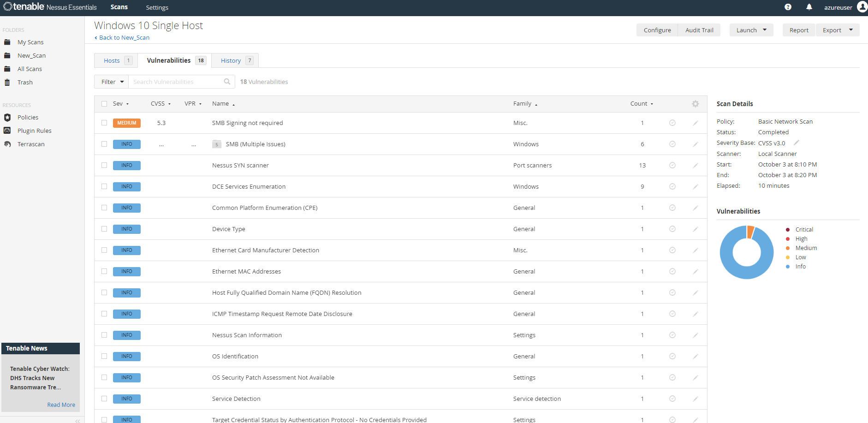The image size is (868, 423).
Task: Click the accept-risk circle for SMB Signing row
Action: [x=672, y=123]
